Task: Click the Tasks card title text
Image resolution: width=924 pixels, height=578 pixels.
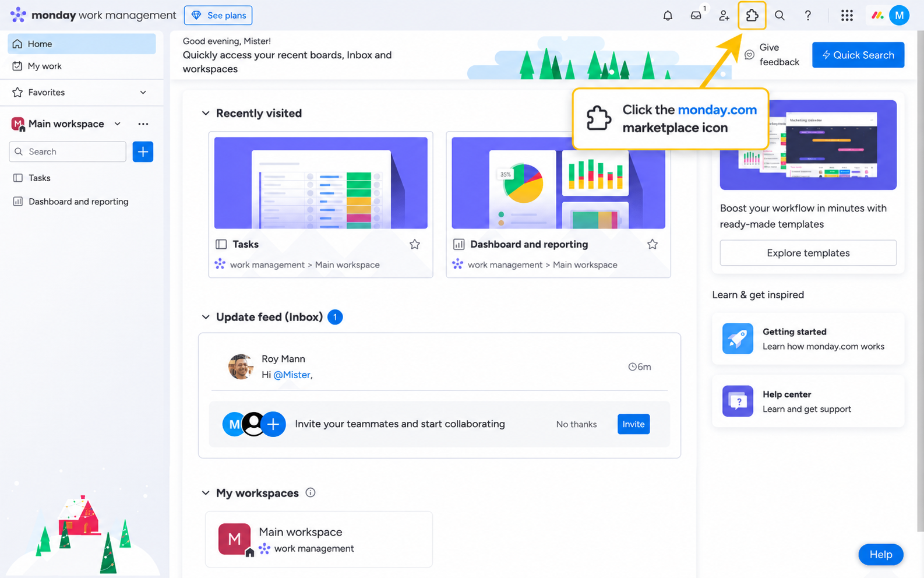Action: 245,244
